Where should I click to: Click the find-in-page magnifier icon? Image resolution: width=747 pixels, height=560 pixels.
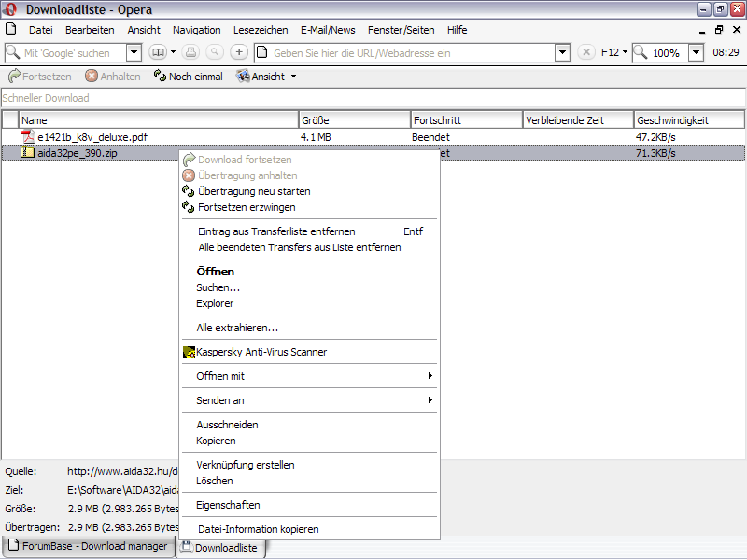[x=215, y=52]
